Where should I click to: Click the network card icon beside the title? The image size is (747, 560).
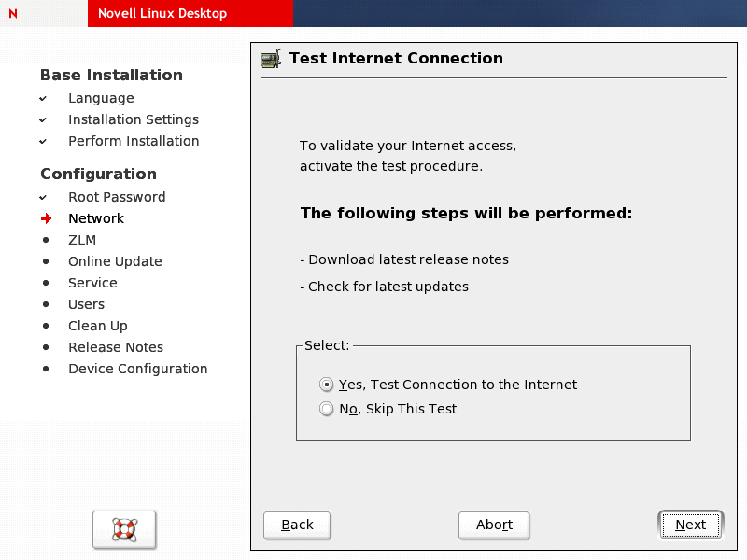270,59
